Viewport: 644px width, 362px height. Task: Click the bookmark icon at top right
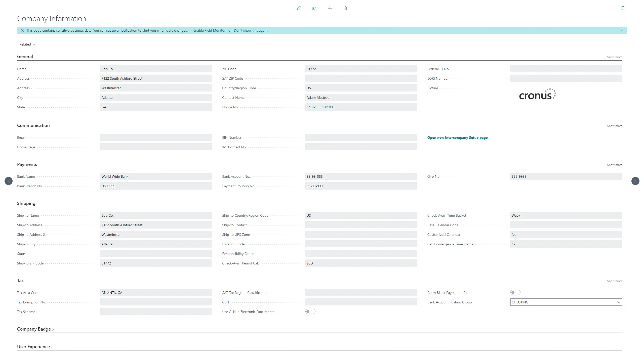point(623,8)
